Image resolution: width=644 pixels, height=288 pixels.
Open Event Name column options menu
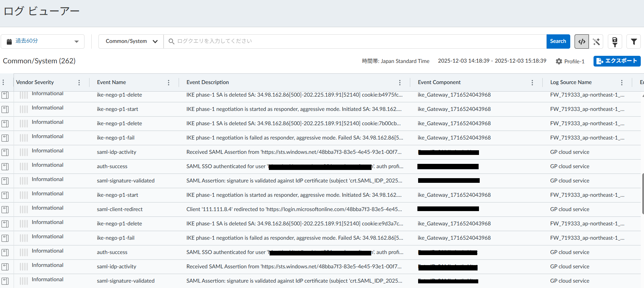tap(169, 83)
